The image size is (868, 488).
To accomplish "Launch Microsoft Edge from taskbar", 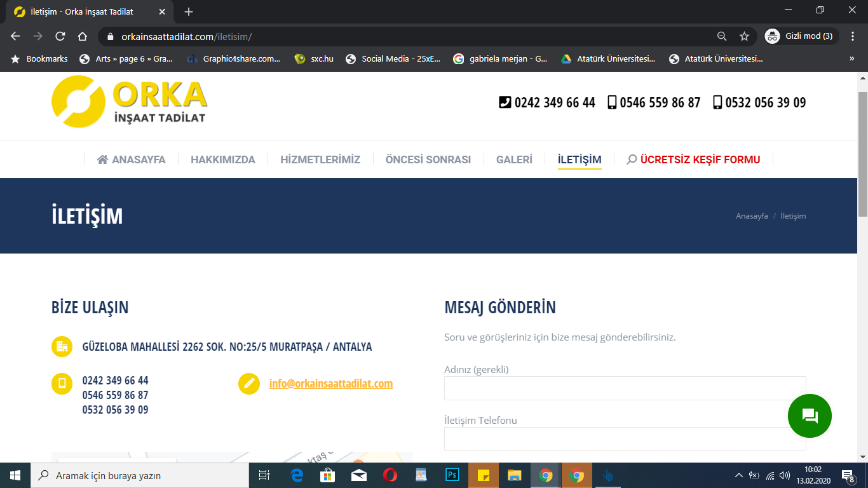I will click(x=297, y=475).
